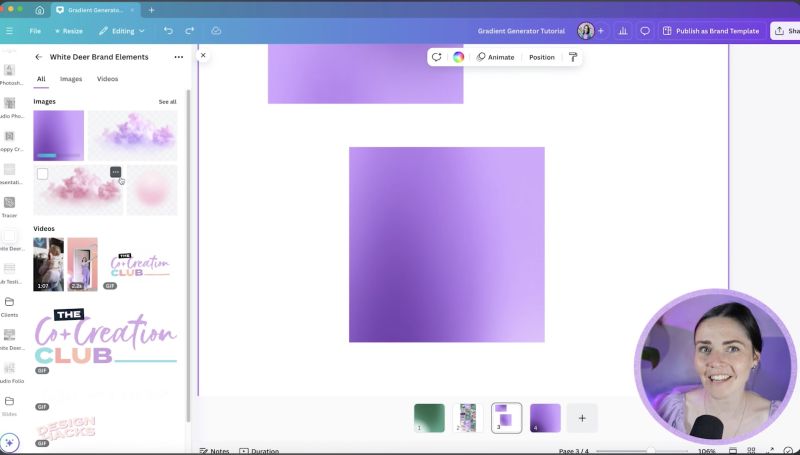The image size is (800, 455).
Task: Edit the Gradient Generator Tutorial title
Action: tap(521, 31)
